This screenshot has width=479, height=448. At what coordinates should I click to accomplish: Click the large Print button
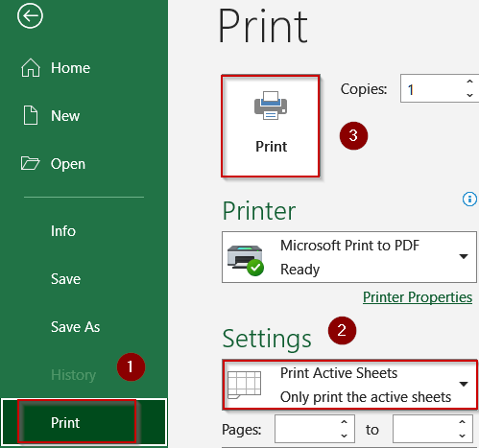coord(271,126)
